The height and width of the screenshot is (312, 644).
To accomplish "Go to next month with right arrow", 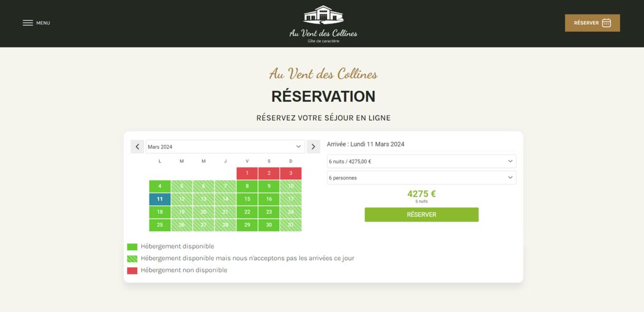I will pyautogui.click(x=313, y=147).
